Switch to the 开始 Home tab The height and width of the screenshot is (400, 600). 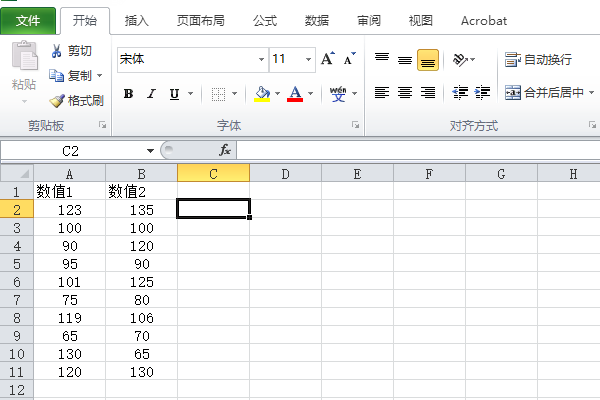(85, 21)
